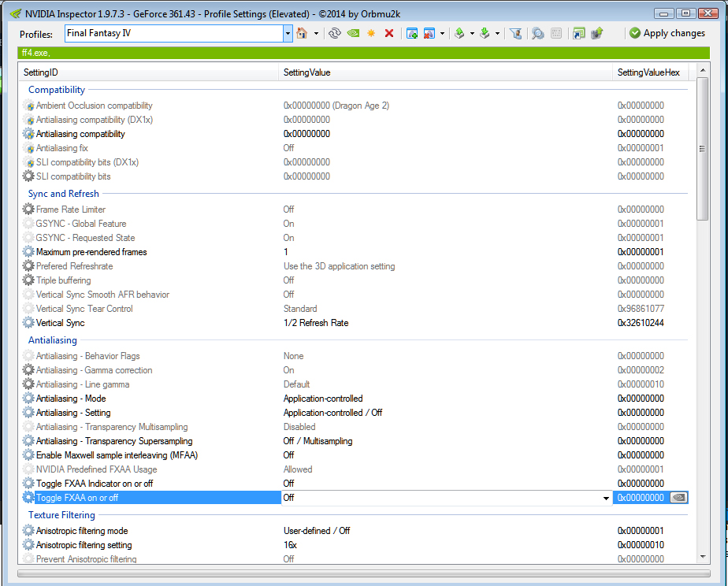Select the Prefered Refreshrate setting

(355, 266)
